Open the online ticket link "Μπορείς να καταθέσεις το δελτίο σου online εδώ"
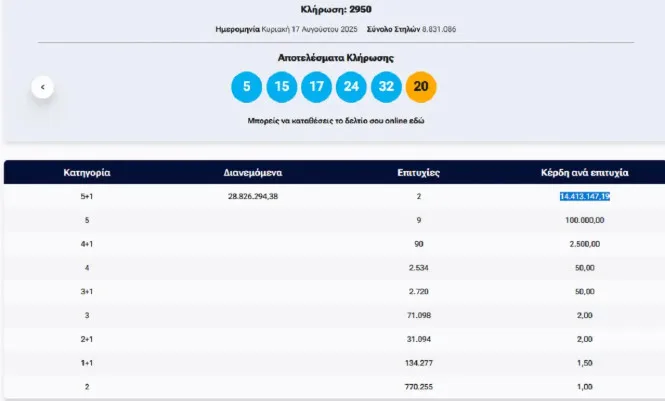Image resolution: width=665 pixels, height=401 pixels. [x=336, y=121]
